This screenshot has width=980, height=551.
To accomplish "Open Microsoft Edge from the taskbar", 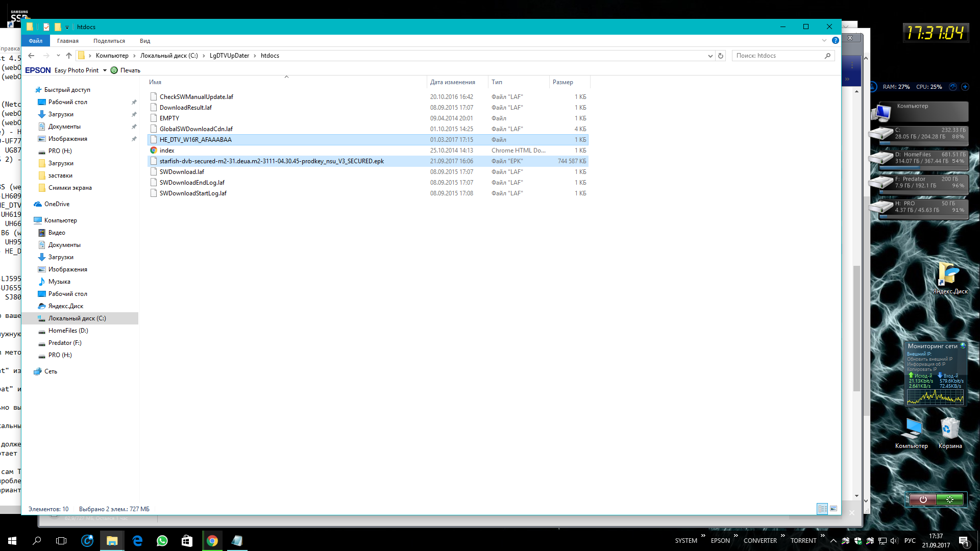I will click(137, 541).
